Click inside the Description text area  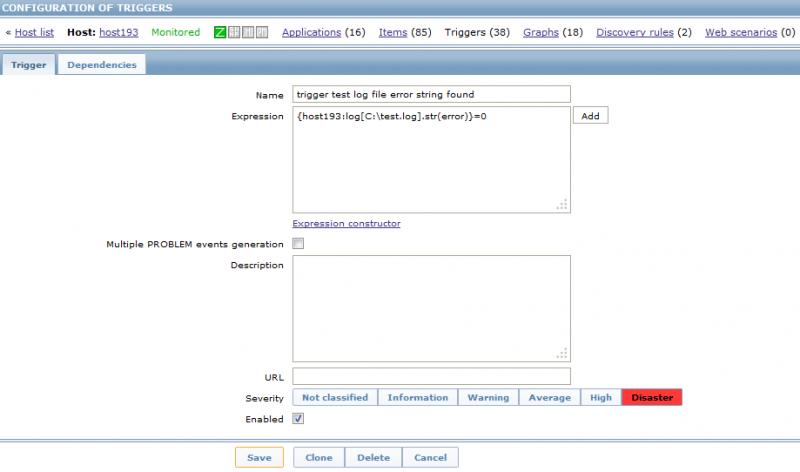click(x=431, y=309)
